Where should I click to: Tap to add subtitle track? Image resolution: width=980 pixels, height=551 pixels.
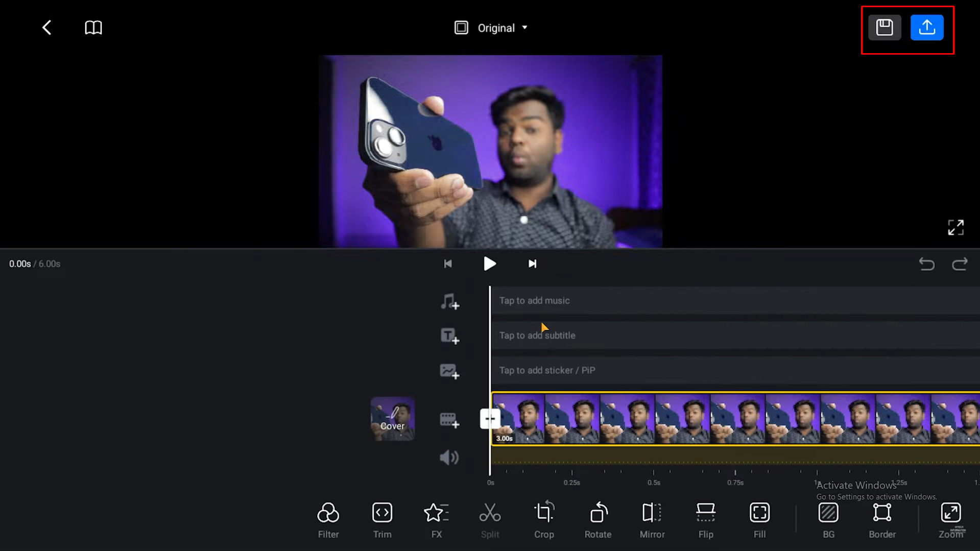coord(537,335)
